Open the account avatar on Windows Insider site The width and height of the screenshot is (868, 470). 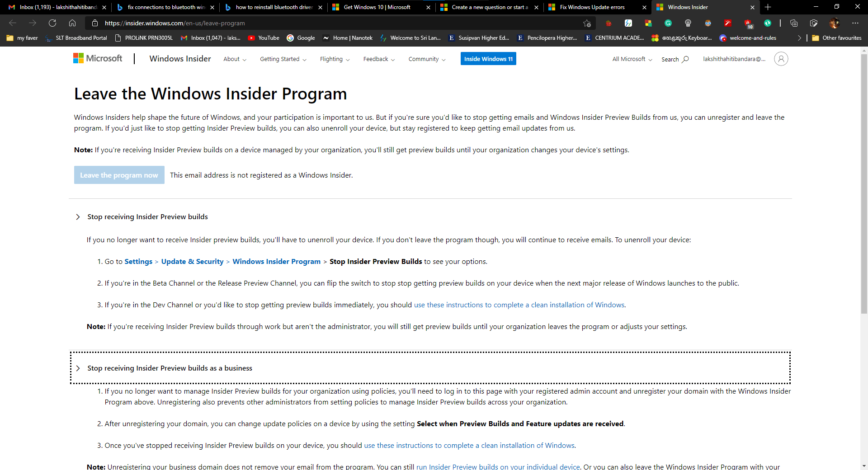tap(781, 59)
